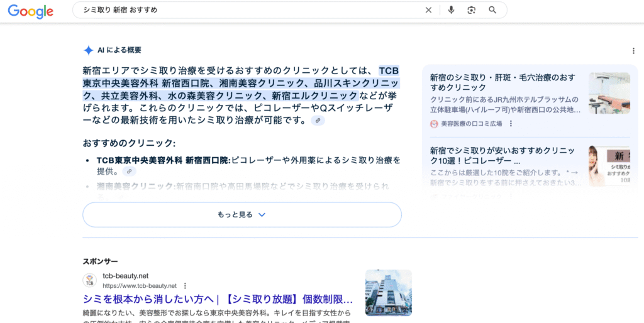644x323 pixels.
Task: Open Google Lens image search icon
Action: pos(472,10)
